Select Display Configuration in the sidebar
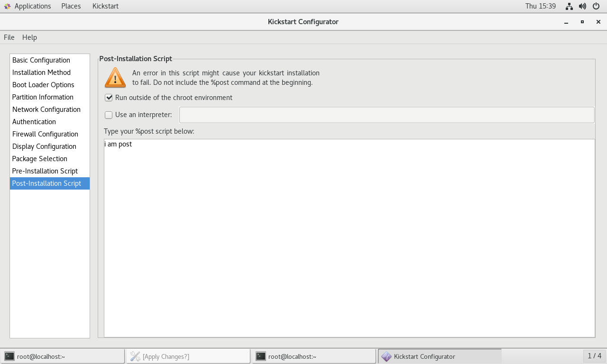Screen dimensions: 607x364 [x=50, y=146]
